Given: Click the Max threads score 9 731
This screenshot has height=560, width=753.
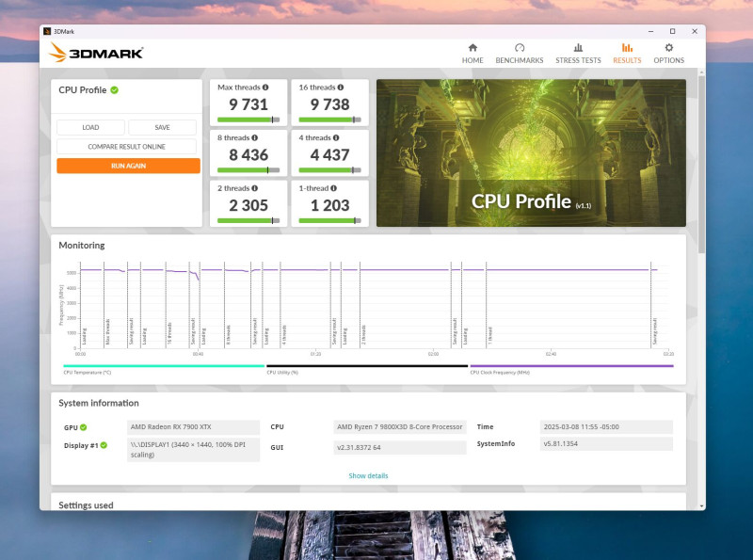Looking at the screenshot, I should tap(248, 104).
